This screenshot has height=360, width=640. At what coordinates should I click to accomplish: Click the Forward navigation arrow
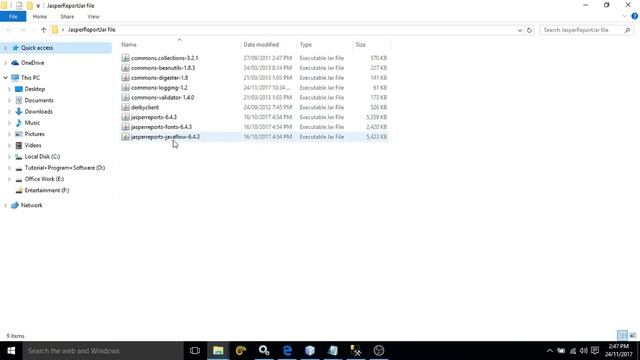tap(23, 30)
